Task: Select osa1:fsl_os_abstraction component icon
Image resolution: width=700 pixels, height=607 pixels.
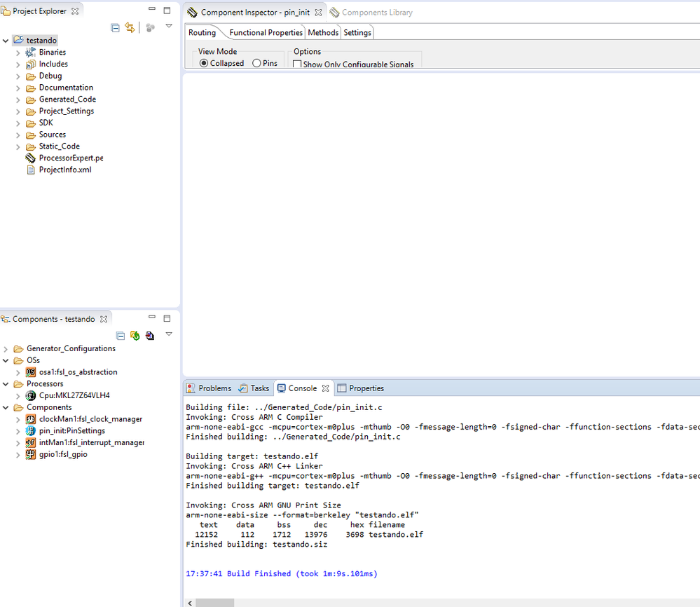Action: 30,372
